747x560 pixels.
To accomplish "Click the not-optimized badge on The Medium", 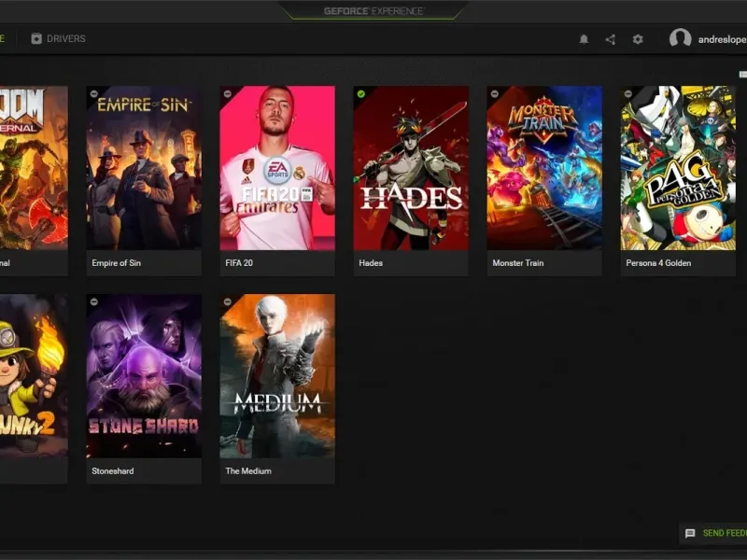I will click(x=227, y=301).
